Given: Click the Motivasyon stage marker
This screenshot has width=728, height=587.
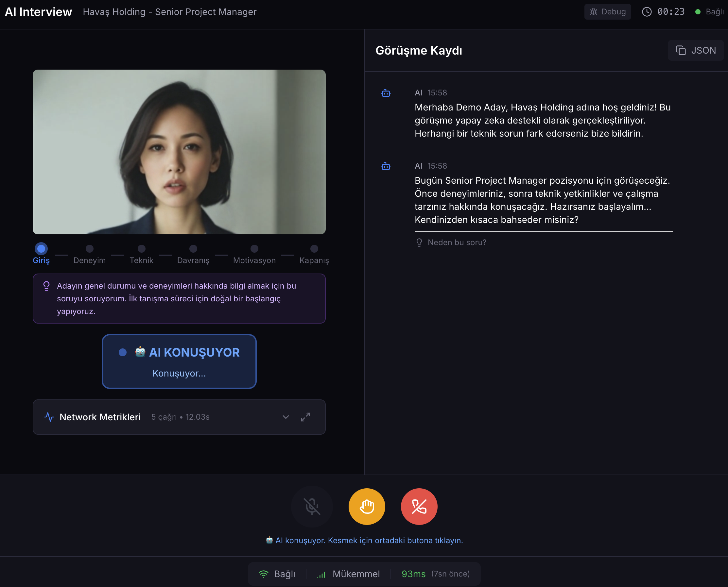Looking at the screenshot, I should (x=254, y=249).
